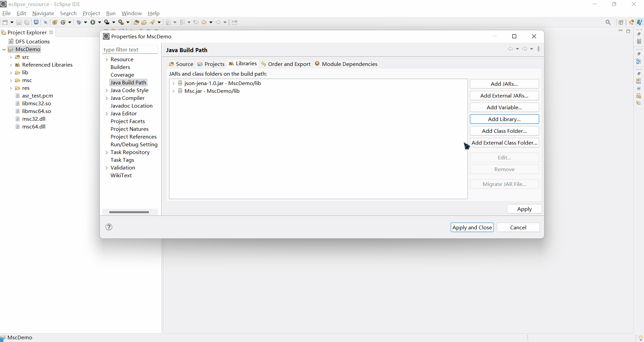Open the Project menu
Viewport: 644px width, 342px height.
(91, 13)
